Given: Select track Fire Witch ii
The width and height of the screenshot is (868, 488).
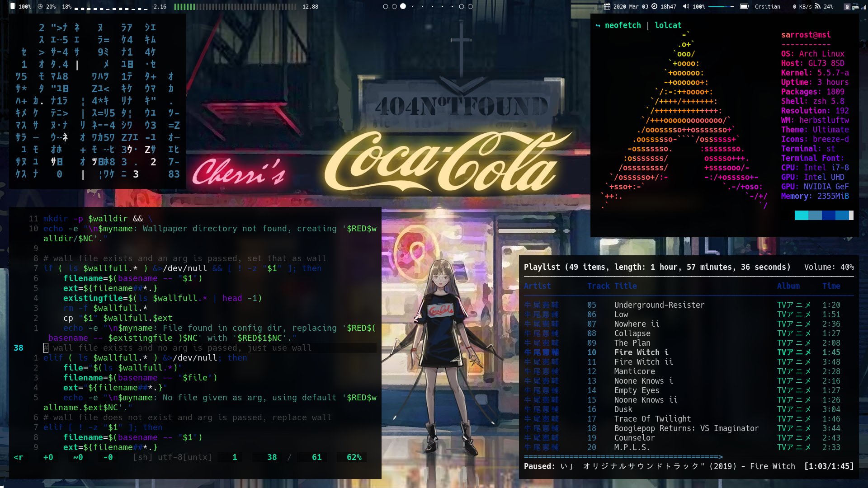Looking at the screenshot, I should 643,362.
